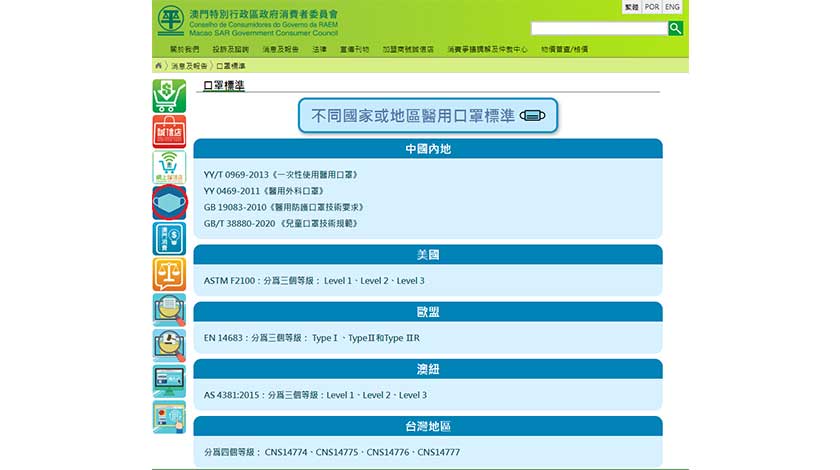This screenshot has height=470, width=840.
Task: Switch language to POR
Action: (x=652, y=7)
